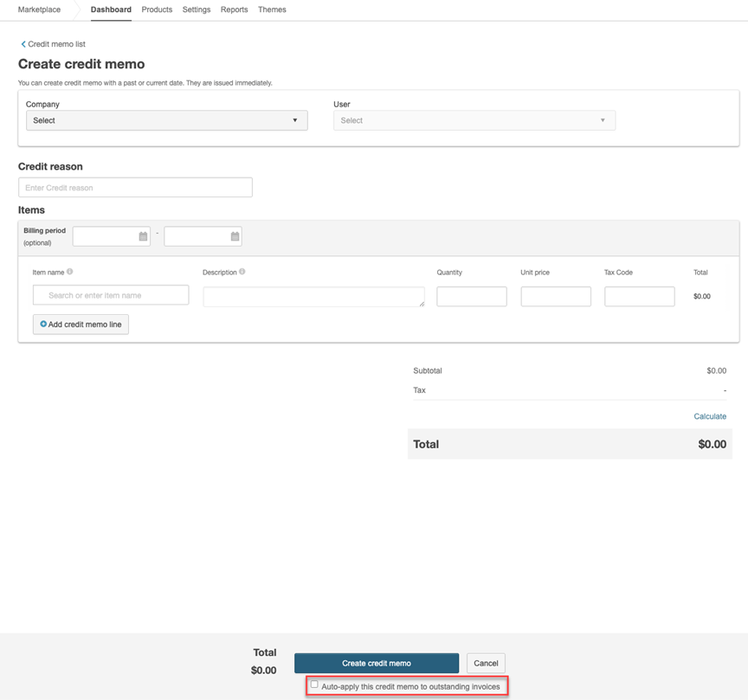Return to the Credit memo list
Screen dimensions: 748x700
click(56, 44)
